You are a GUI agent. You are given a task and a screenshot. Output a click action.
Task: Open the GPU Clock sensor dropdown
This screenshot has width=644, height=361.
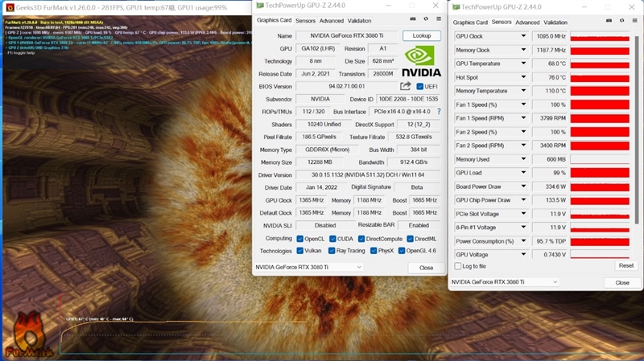click(x=523, y=36)
